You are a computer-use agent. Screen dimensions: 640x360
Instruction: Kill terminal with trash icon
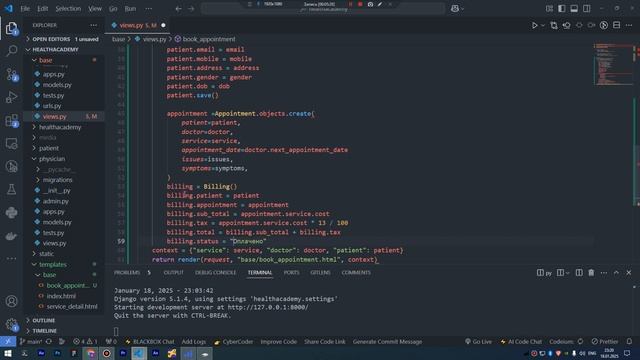tap(591, 273)
